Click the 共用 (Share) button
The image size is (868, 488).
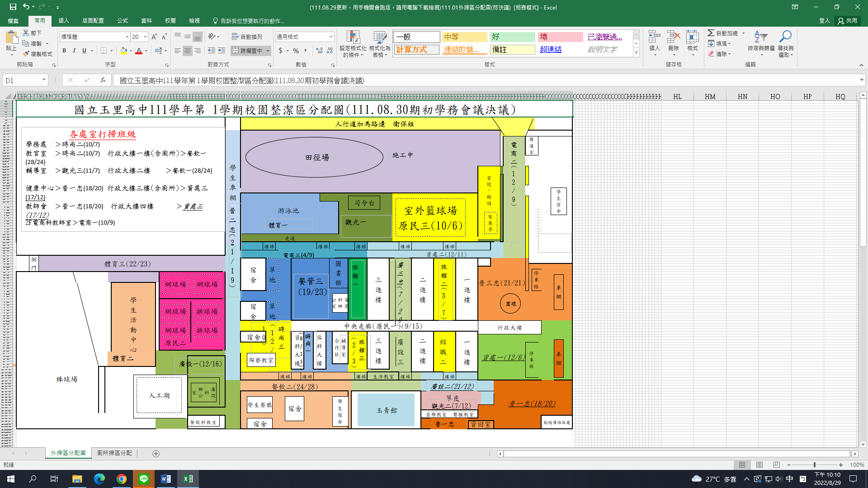848,21
